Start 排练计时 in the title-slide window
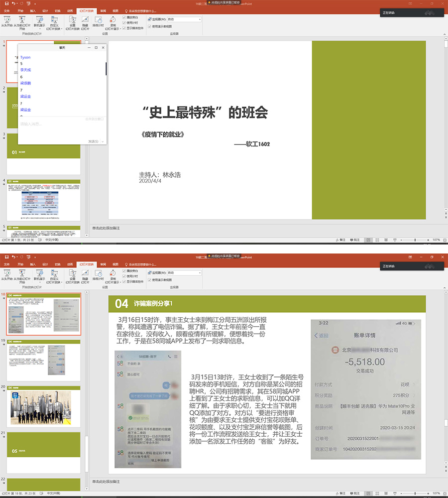The image size is (448, 498). coord(99,21)
